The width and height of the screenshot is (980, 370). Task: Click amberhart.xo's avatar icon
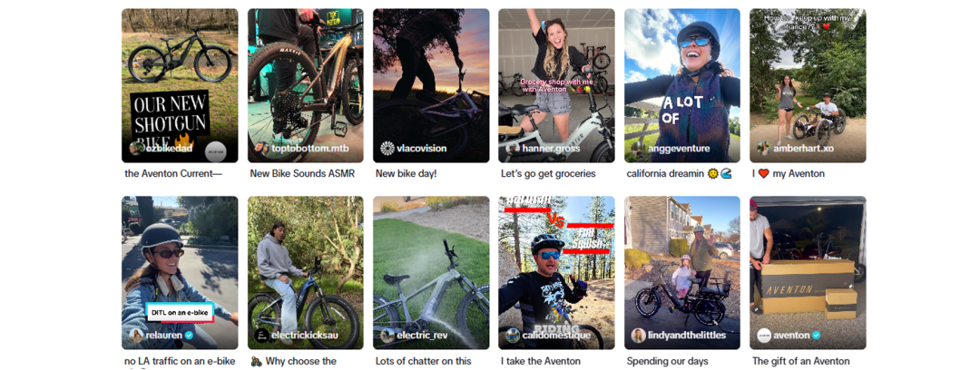pyautogui.click(x=764, y=149)
